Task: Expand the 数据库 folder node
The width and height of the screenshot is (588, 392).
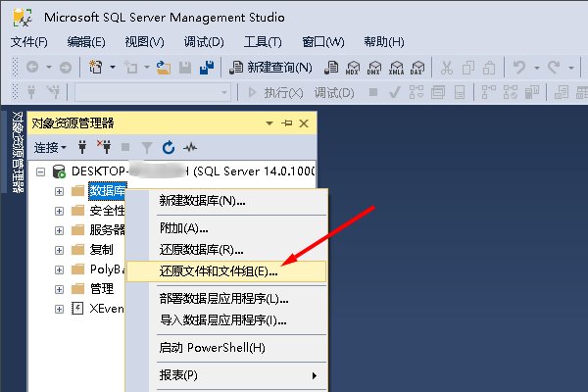Action: point(59,192)
